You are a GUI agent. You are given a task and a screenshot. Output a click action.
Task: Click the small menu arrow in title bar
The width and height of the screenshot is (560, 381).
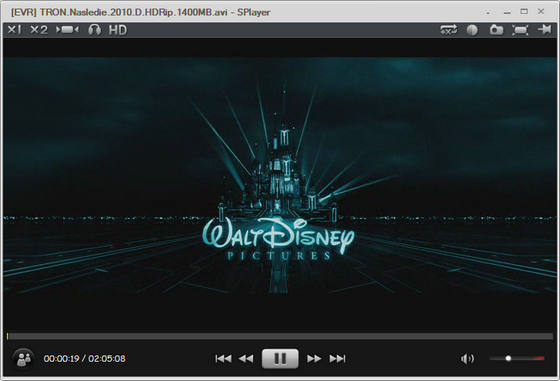[x=488, y=13]
